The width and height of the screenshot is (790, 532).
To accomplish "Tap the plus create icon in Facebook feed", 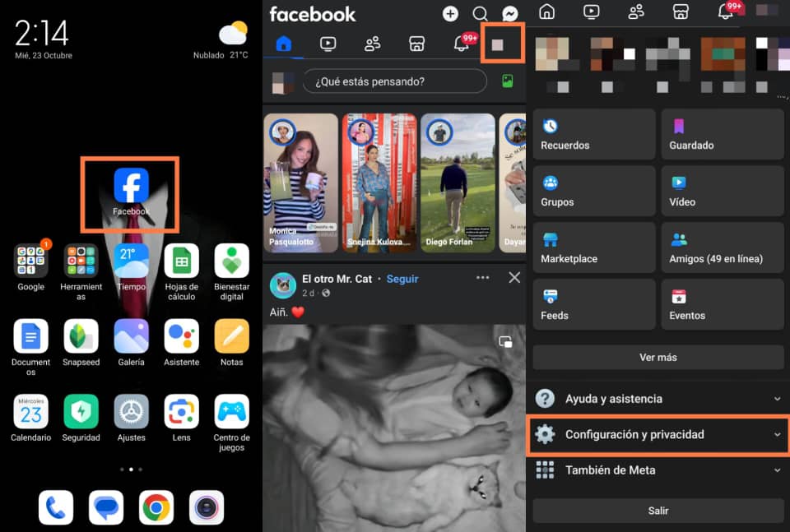I will [x=450, y=14].
